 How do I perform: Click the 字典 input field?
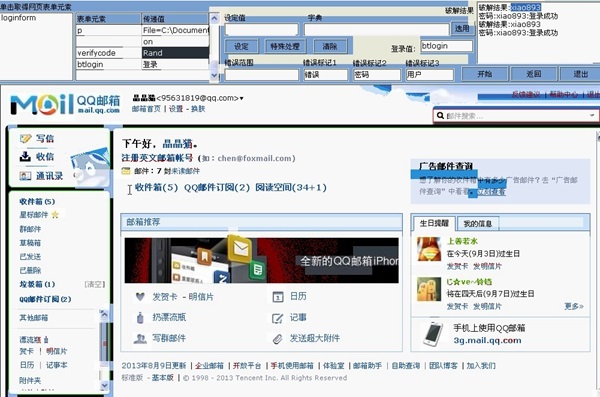click(x=377, y=29)
